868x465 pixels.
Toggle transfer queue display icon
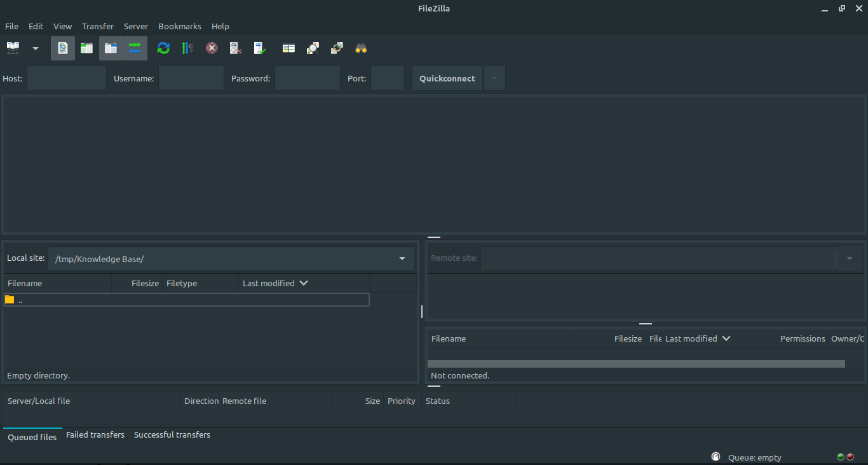tap(135, 48)
